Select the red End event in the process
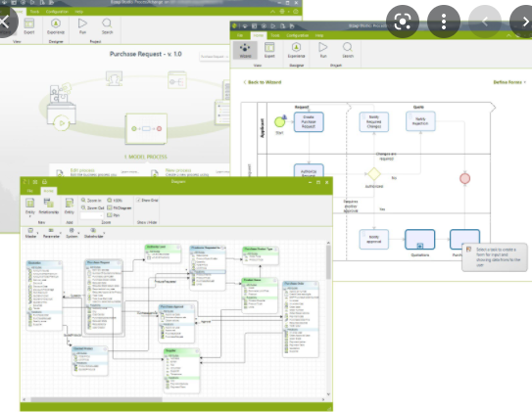 (464, 178)
